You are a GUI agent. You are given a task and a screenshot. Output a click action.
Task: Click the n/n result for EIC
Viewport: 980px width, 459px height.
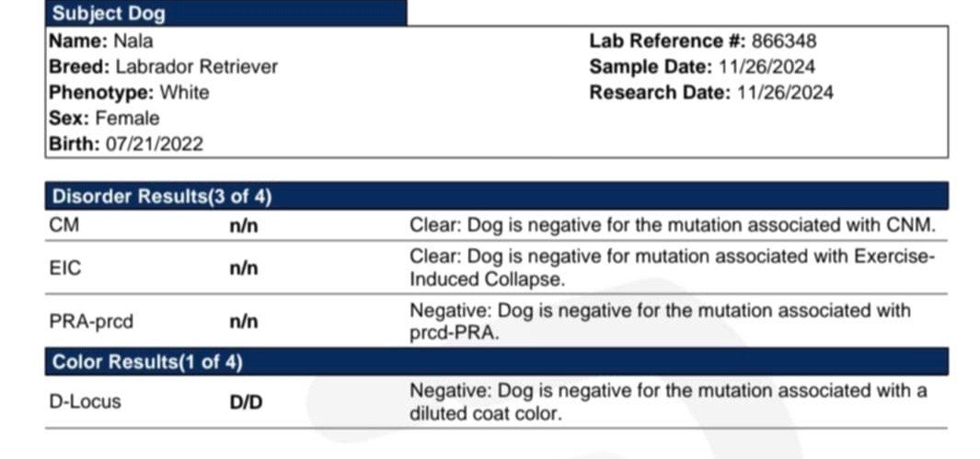click(244, 269)
